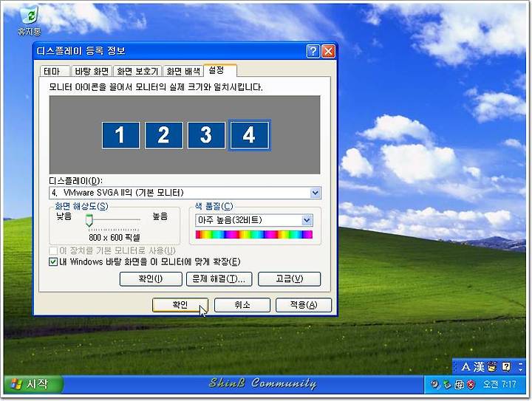Image resolution: width=532 pixels, height=401 pixels.
Task: Switch to the 바탕 화면 tab
Action: [92, 71]
